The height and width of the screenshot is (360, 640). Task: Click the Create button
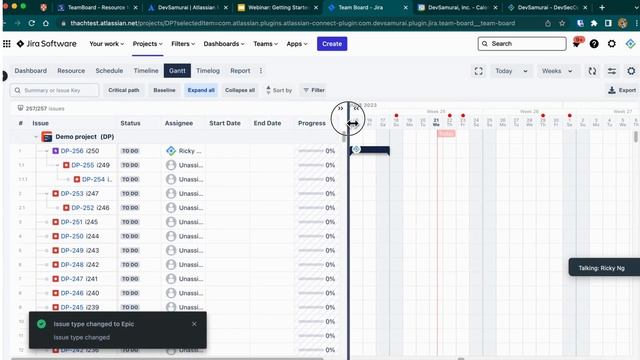point(332,44)
